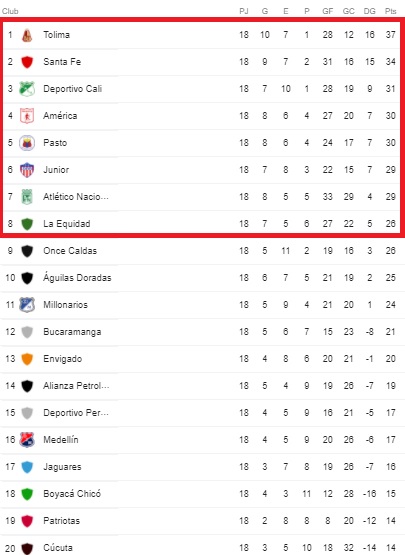Click the Jaguares light blue shield
The width and height of the screenshot is (405, 555).
pyautogui.click(x=27, y=467)
